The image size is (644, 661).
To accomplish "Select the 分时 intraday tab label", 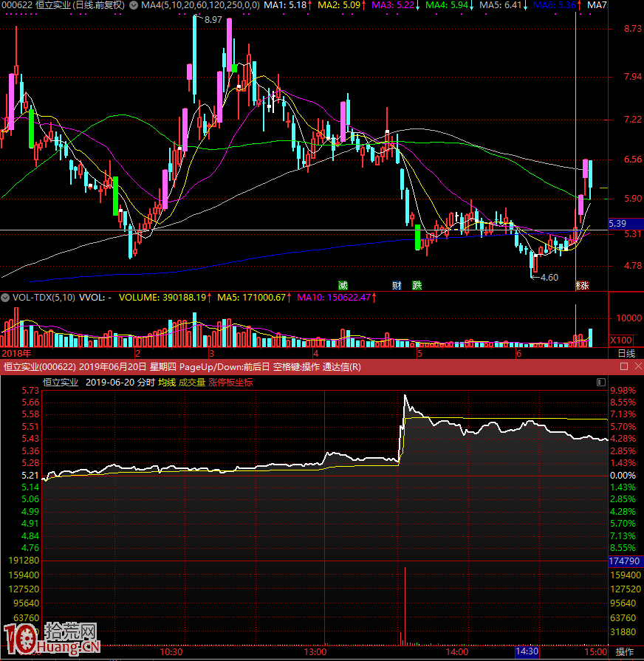I will [145, 383].
